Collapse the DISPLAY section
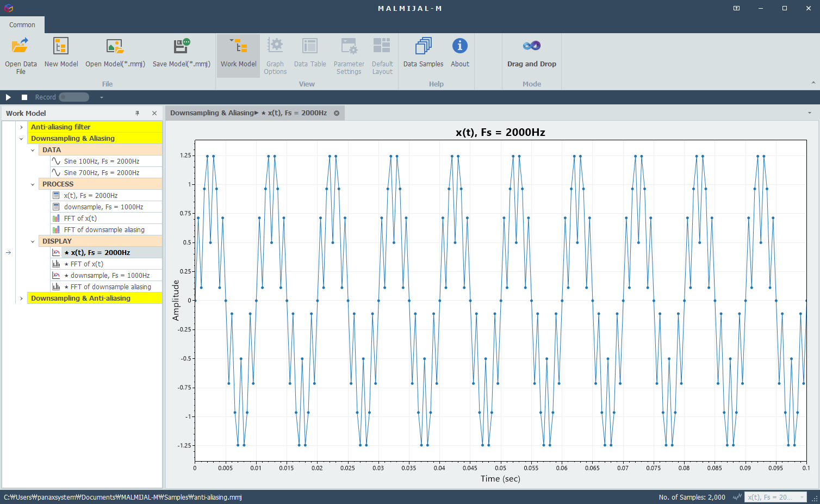The height and width of the screenshot is (504, 820). pyautogui.click(x=33, y=241)
